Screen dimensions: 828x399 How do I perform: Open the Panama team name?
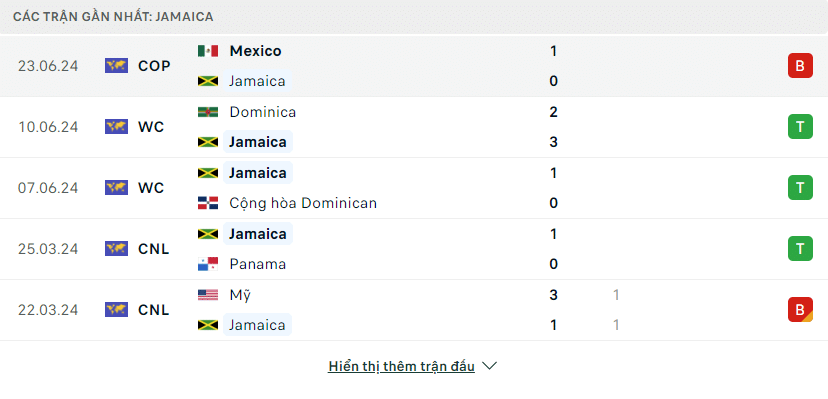tap(258, 264)
